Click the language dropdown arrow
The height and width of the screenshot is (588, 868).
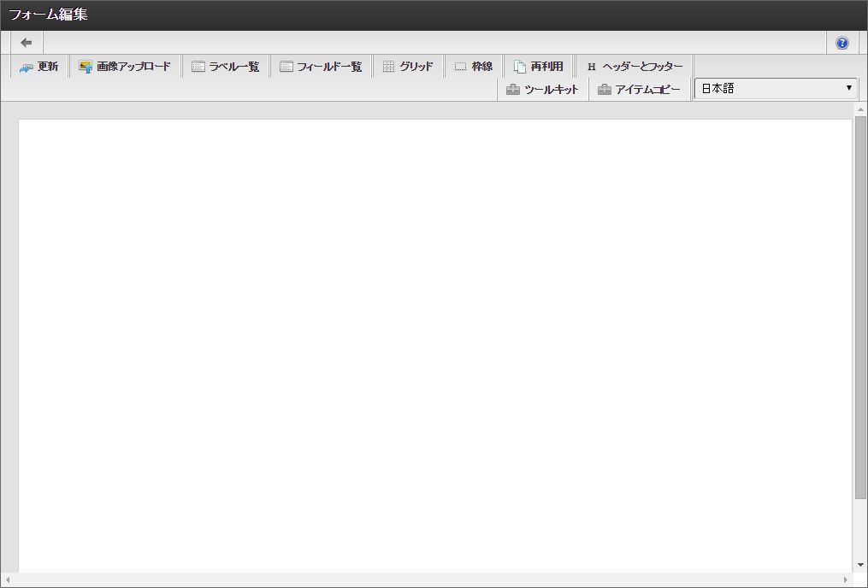pyautogui.click(x=848, y=88)
